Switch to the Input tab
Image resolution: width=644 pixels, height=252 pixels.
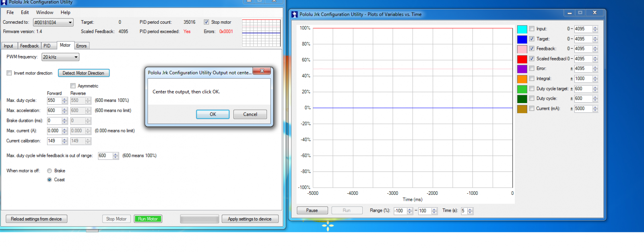point(8,46)
